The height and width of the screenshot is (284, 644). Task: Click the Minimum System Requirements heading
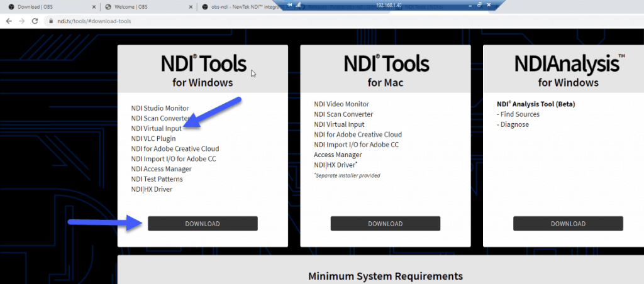[386, 276]
